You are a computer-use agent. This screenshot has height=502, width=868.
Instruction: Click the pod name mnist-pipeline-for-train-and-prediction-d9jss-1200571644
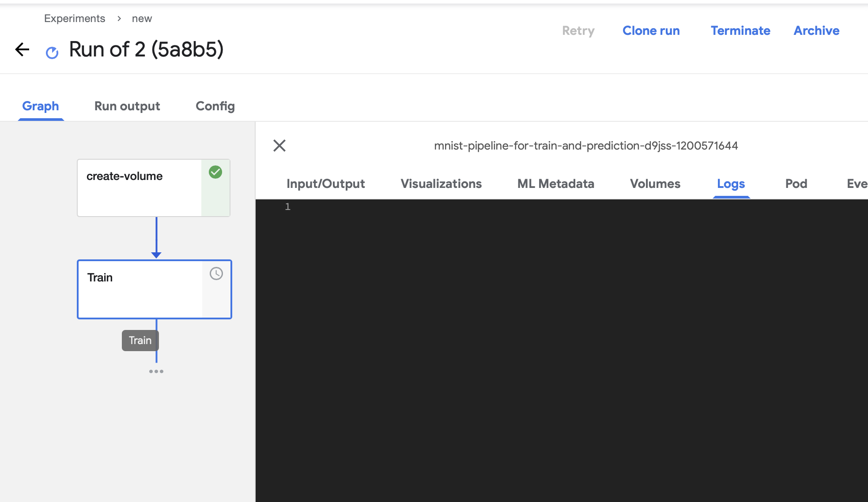(x=586, y=146)
